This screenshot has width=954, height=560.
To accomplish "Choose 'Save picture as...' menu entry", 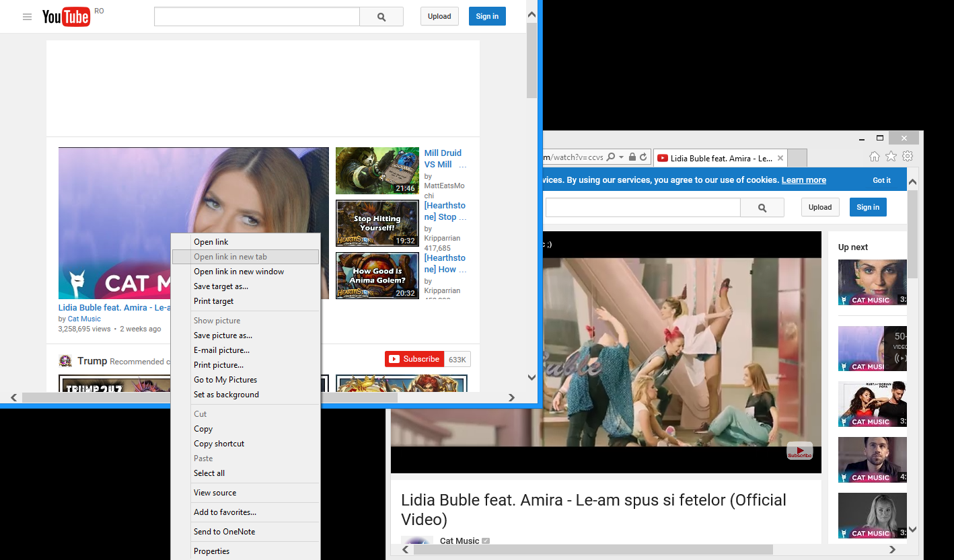I will point(246,335).
